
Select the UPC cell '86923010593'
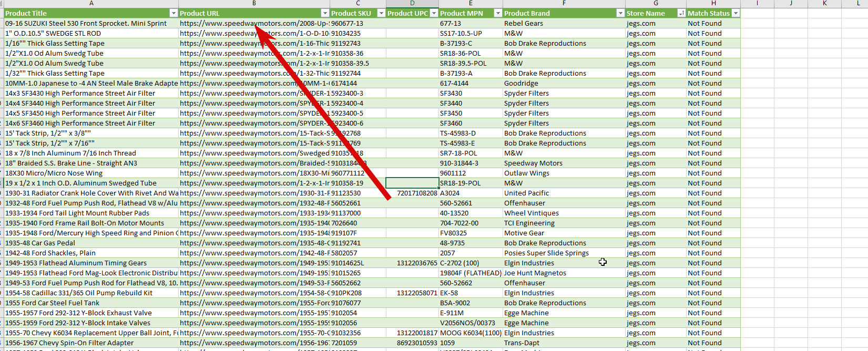[412, 343]
